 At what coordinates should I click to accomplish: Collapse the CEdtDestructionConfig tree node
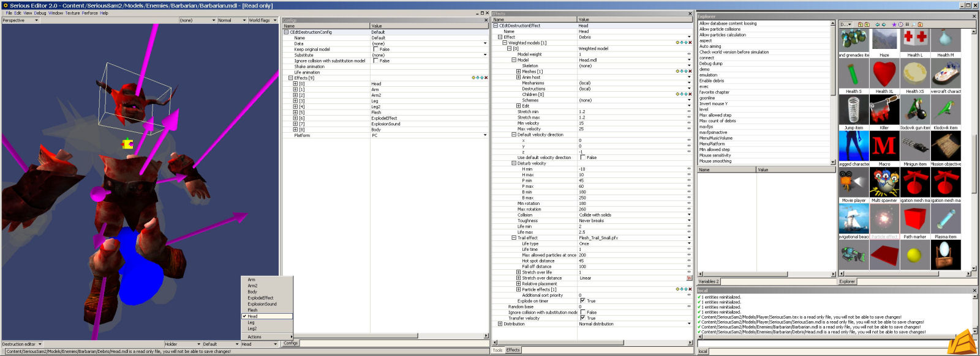click(x=285, y=32)
